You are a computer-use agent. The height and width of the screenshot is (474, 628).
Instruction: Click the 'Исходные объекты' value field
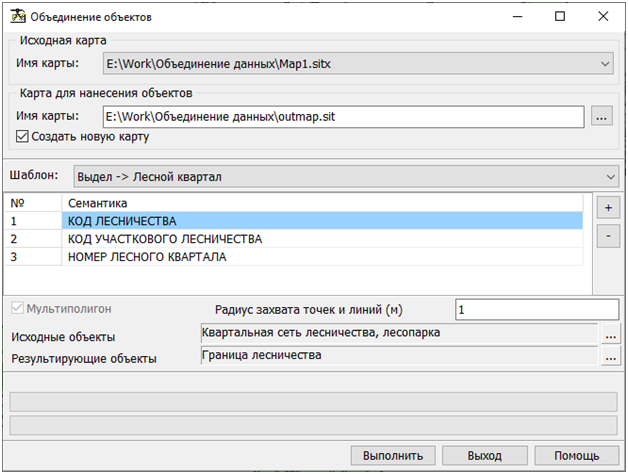coord(399,333)
